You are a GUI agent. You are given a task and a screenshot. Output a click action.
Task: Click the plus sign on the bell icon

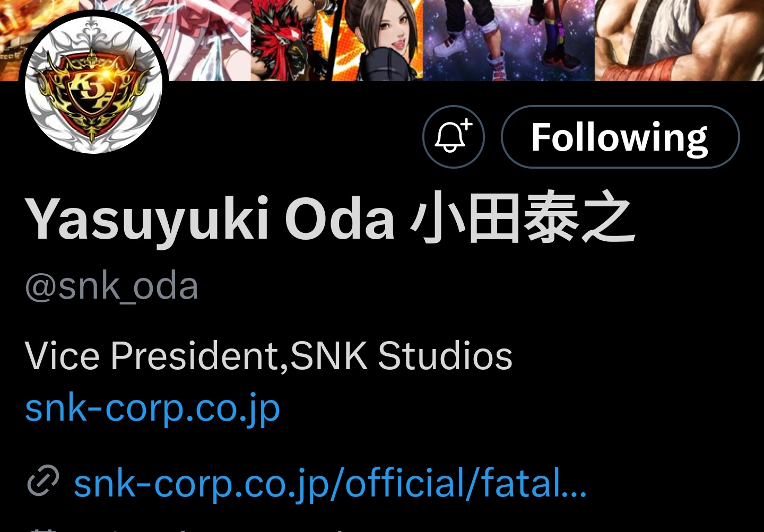point(466,125)
